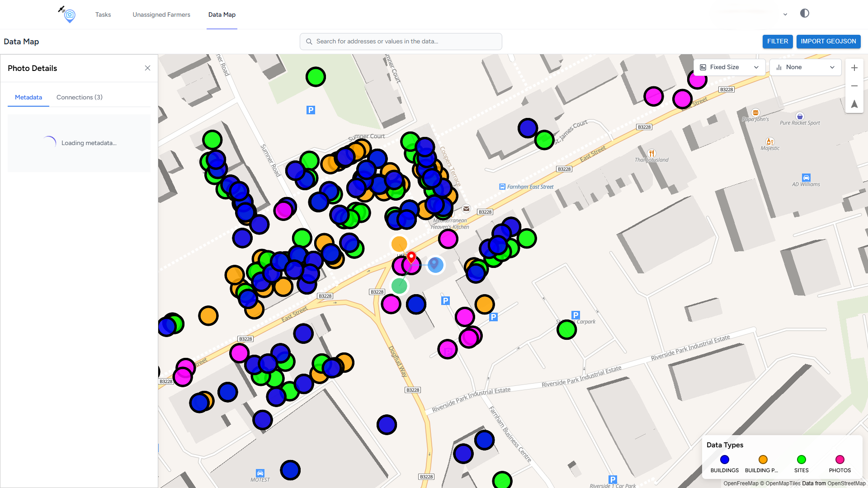Expand the top-right account chevron
This screenshot has width=868, height=488.
785,14
